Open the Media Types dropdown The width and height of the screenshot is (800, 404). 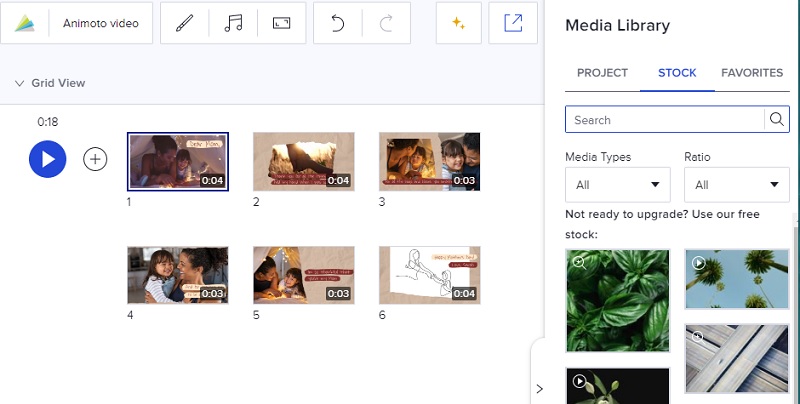(617, 185)
